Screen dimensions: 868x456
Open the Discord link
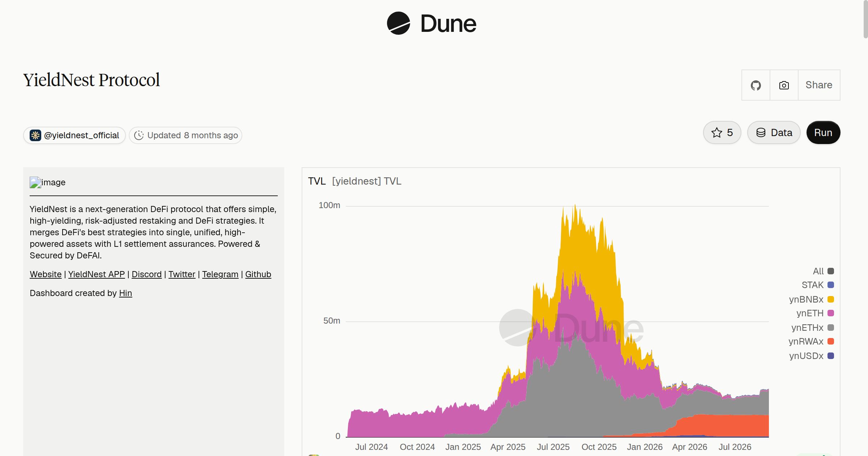coord(146,274)
